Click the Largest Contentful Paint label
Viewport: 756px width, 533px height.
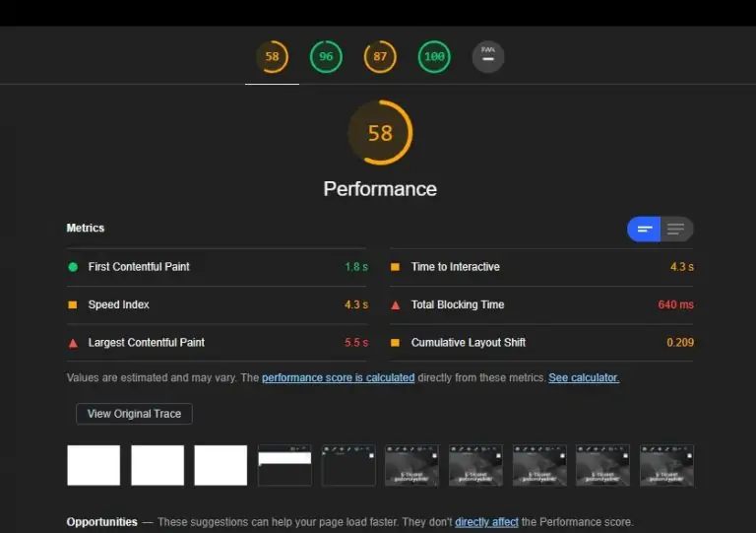coord(146,343)
